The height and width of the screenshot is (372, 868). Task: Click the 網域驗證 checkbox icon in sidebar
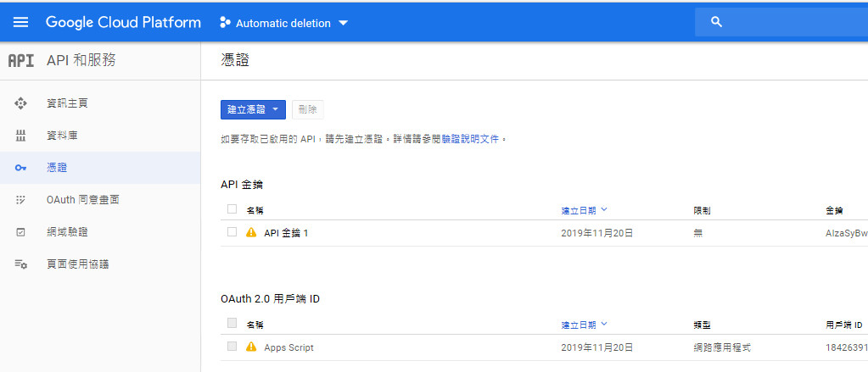point(20,232)
